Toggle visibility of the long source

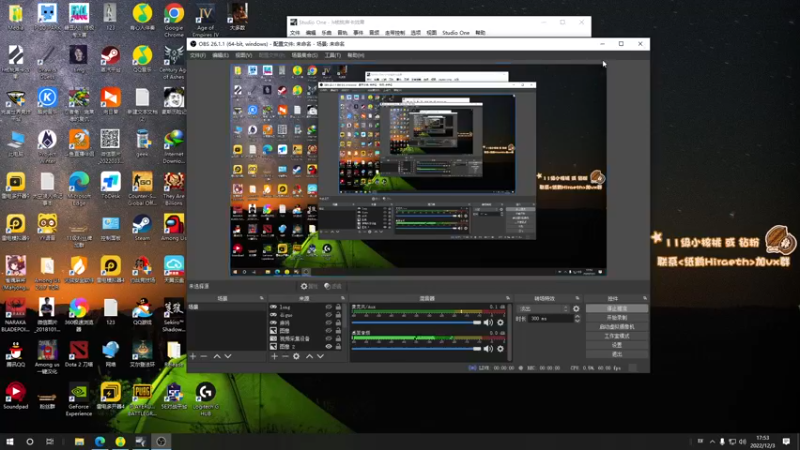tap(329, 307)
